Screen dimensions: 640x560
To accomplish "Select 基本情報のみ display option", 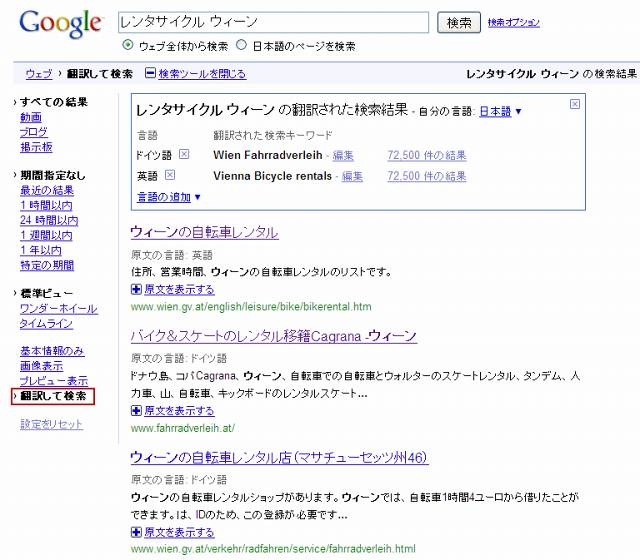I will coord(52,351).
